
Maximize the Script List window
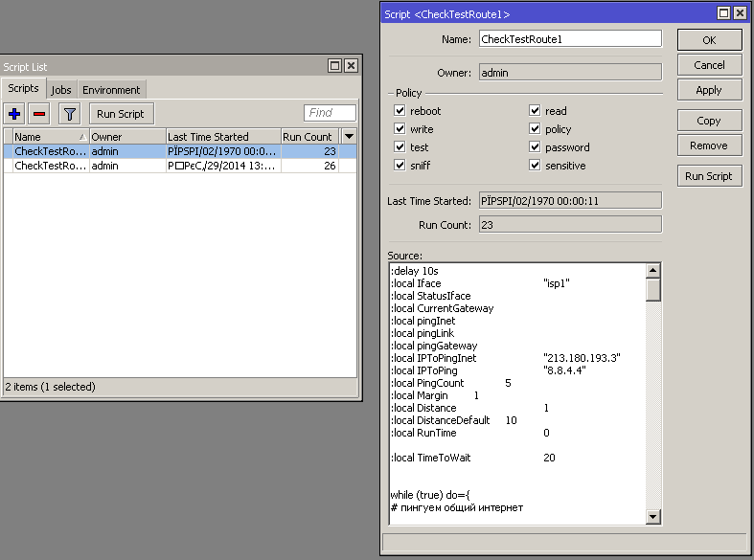click(334, 65)
